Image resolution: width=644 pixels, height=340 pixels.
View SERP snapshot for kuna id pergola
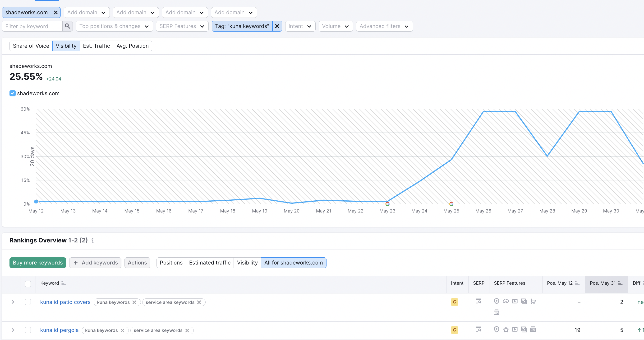(478, 329)
